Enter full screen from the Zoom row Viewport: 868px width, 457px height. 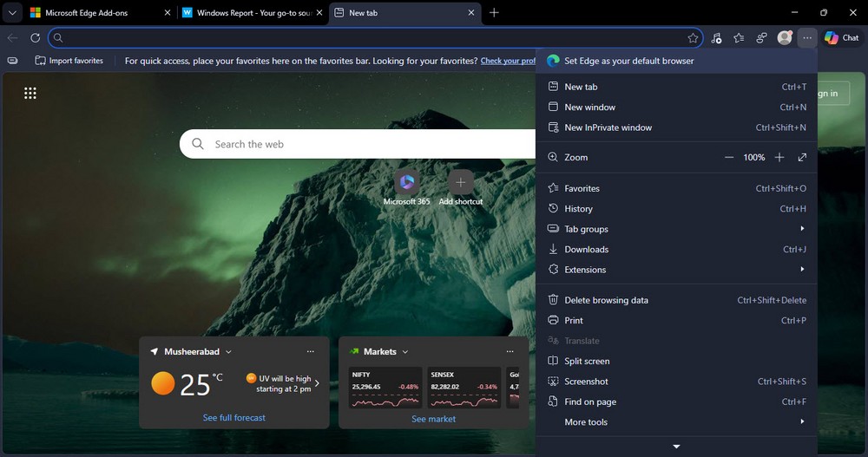click(x=802, y=157)
